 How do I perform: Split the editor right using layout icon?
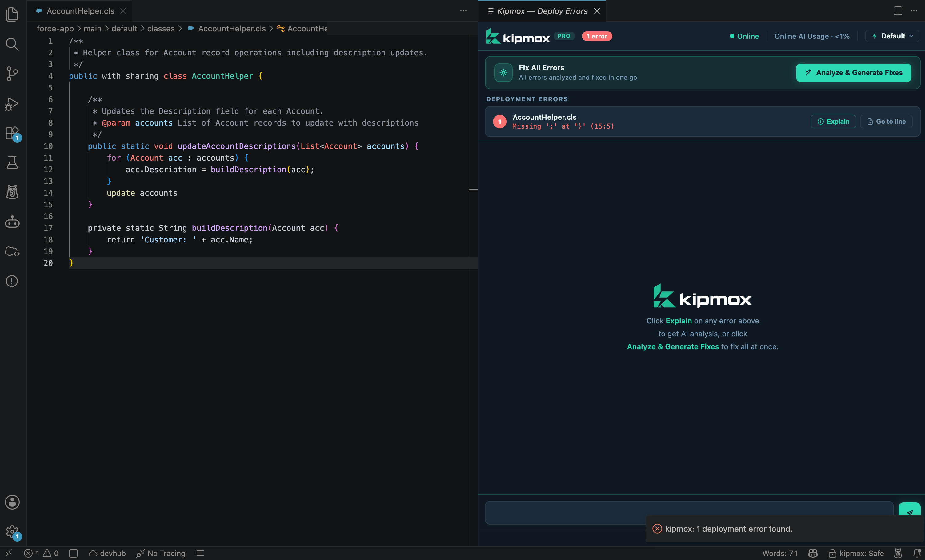pos(898,11)
